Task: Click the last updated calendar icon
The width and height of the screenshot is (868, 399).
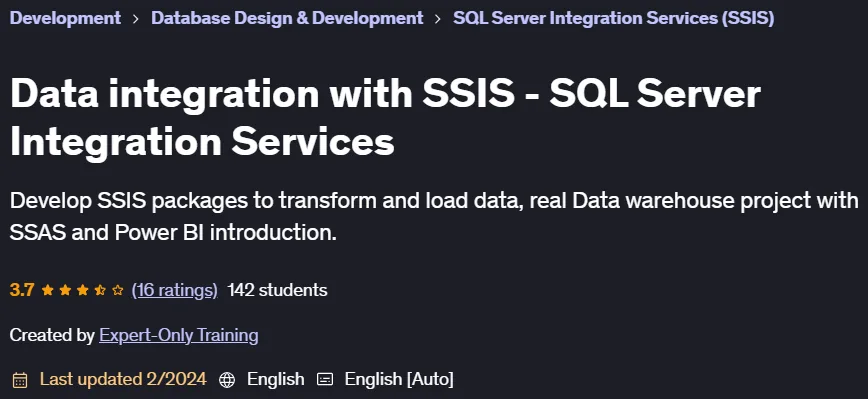Action: coord(20,380)
